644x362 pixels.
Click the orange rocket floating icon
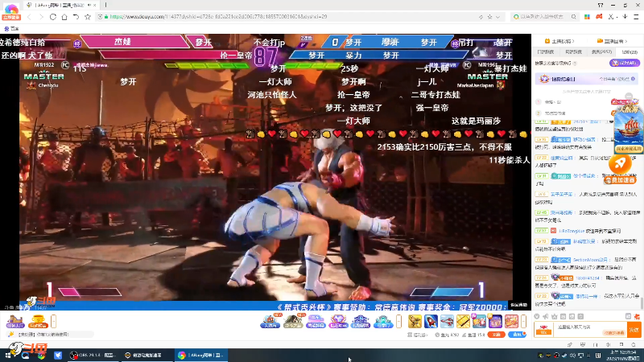[x=620, y=164]
